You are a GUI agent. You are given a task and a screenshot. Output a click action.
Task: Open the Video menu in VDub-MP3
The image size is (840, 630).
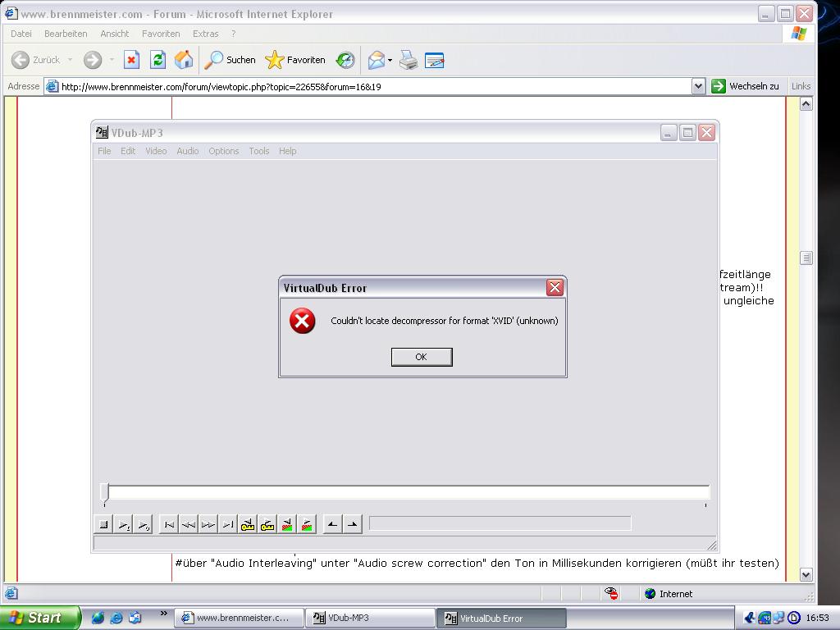pyautogui.click(x=156, y=151)
